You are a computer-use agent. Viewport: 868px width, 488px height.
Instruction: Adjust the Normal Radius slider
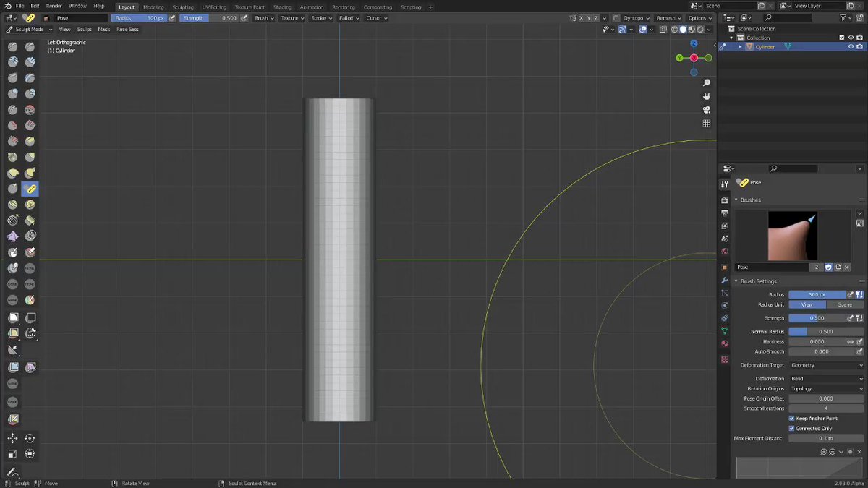[826, 331]
